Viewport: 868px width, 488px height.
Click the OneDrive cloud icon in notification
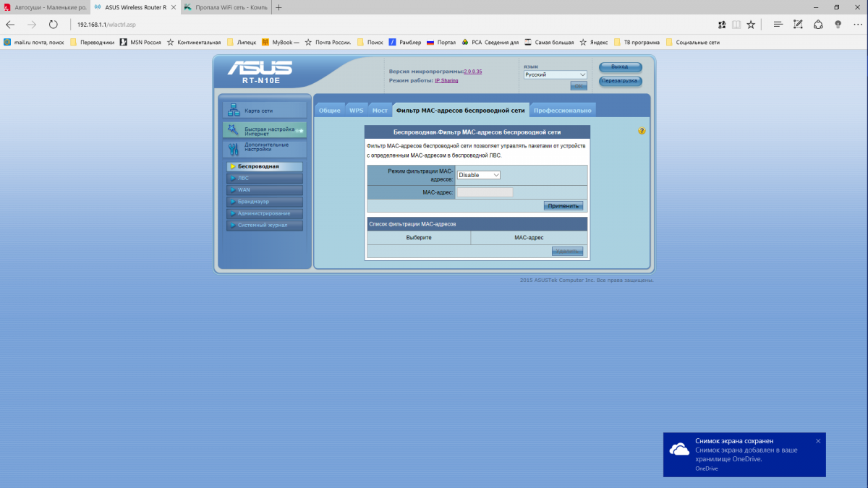[x=679, y=450]
